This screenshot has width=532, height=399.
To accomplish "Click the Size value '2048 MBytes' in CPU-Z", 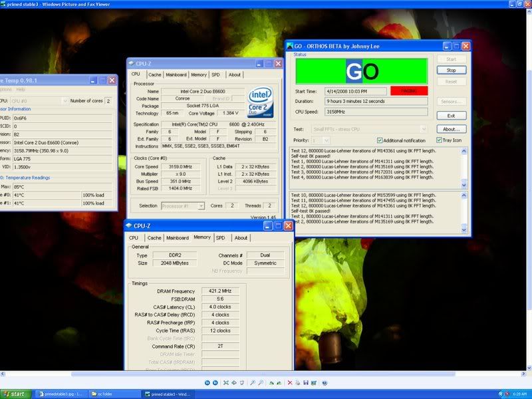I will pyautogui.click(x=174, y=263).
